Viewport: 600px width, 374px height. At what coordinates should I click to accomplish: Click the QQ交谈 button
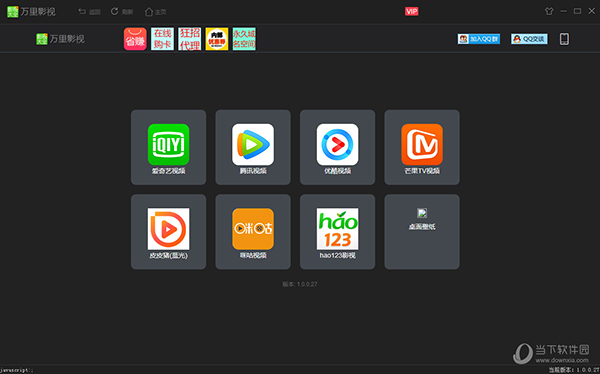coord(529,39)
